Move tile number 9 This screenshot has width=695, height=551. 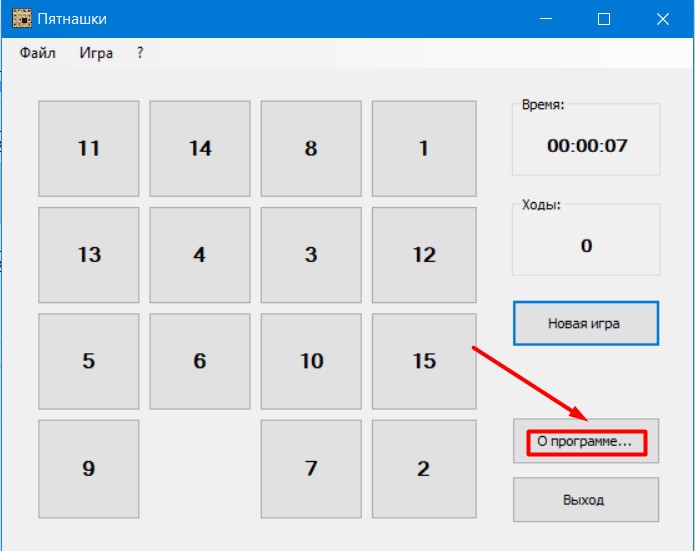(89, 468)
